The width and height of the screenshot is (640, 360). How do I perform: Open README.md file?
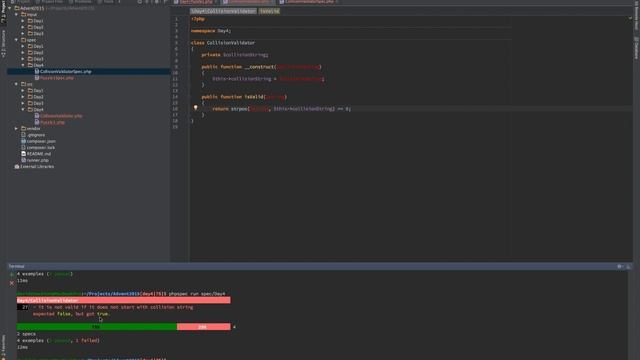39,154
